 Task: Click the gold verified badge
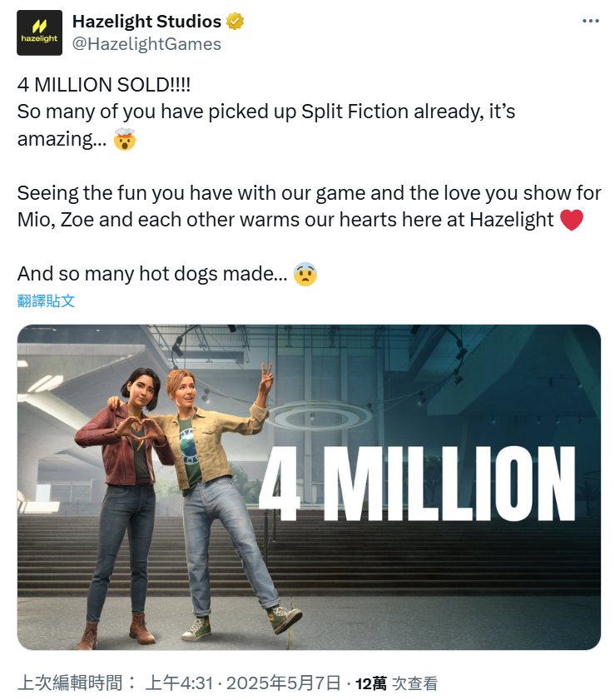coord(236,21)
